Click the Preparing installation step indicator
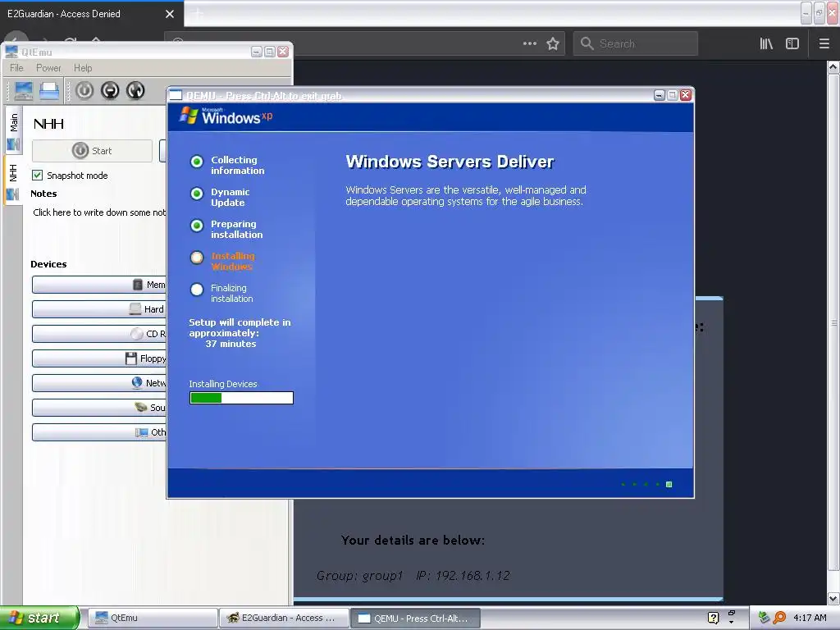840x630 pixels. [197, 226]
